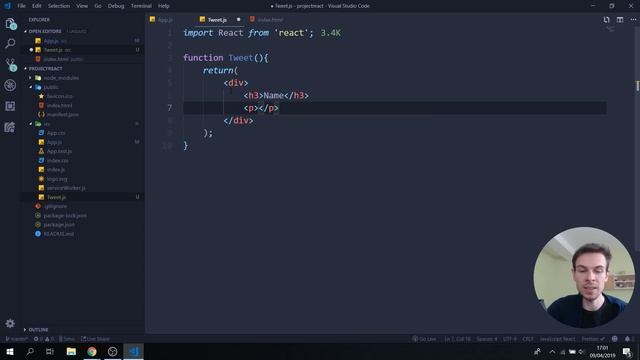Switch to Chrome from the taskbar
Screen dimensions: 640x360
click(92, 351)
